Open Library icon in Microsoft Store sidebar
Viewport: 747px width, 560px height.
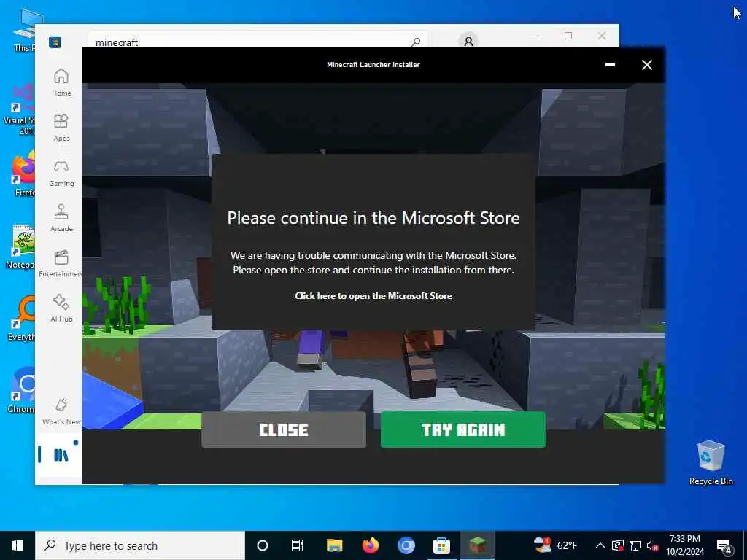pos(61,455)
